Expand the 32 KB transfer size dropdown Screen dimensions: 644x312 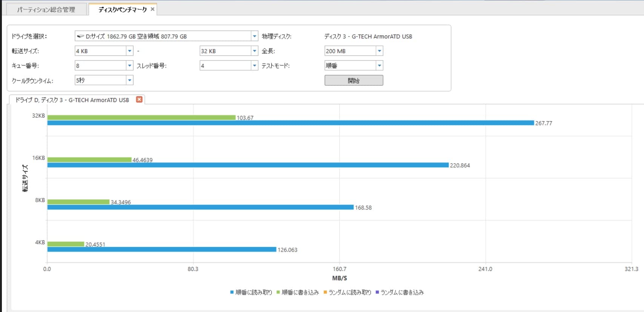(x=255, y=51)
